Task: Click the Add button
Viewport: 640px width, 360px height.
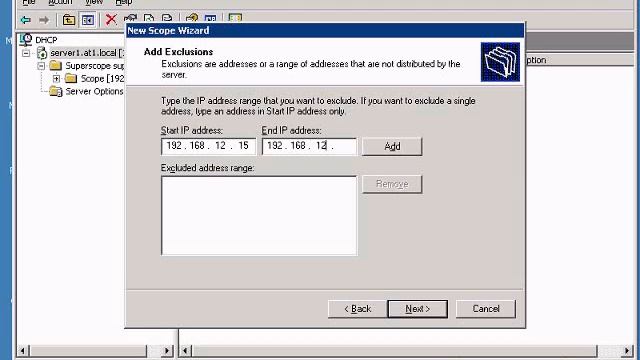Action: (x=392, y=146)
